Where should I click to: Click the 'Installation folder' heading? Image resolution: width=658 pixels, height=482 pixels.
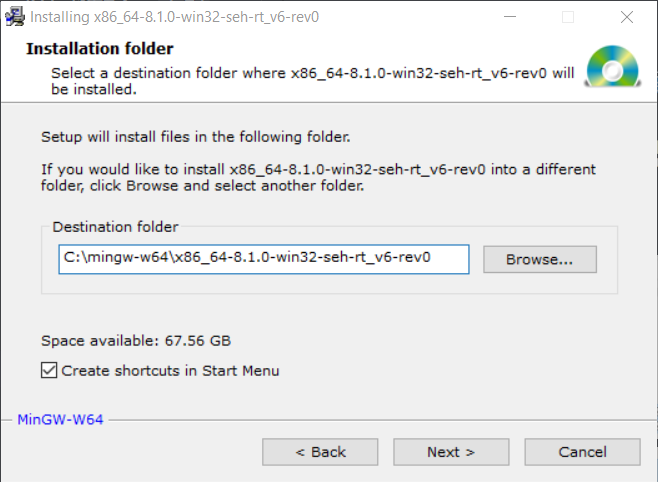[x=100, y=49]
